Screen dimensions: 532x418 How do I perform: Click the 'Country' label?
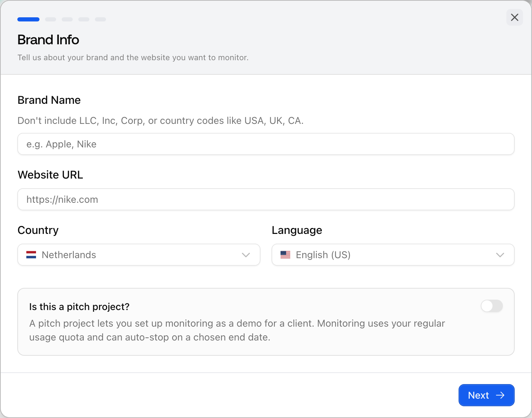[38, 230]
